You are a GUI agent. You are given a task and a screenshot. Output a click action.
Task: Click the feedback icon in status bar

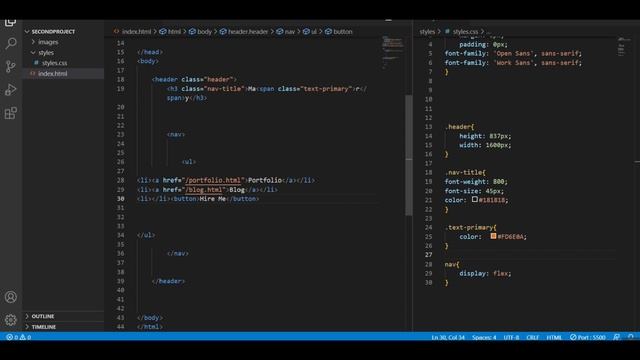pyautogui.click(x=616, y=337)
